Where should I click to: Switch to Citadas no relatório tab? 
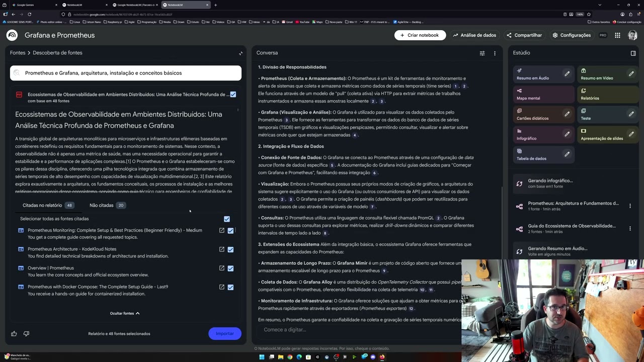[48, 205]
